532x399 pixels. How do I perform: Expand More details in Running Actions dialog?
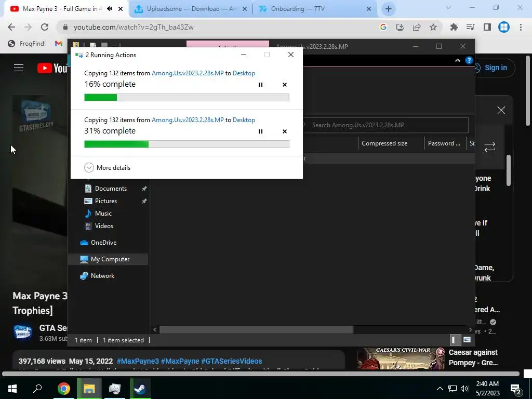(x=107, y=168)
